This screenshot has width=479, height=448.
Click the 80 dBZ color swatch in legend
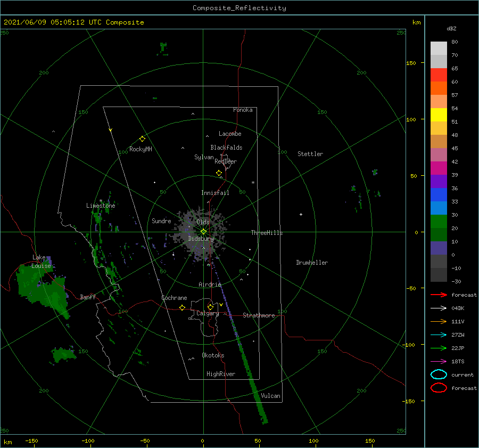pyautogui.click(x=439, y=48)
